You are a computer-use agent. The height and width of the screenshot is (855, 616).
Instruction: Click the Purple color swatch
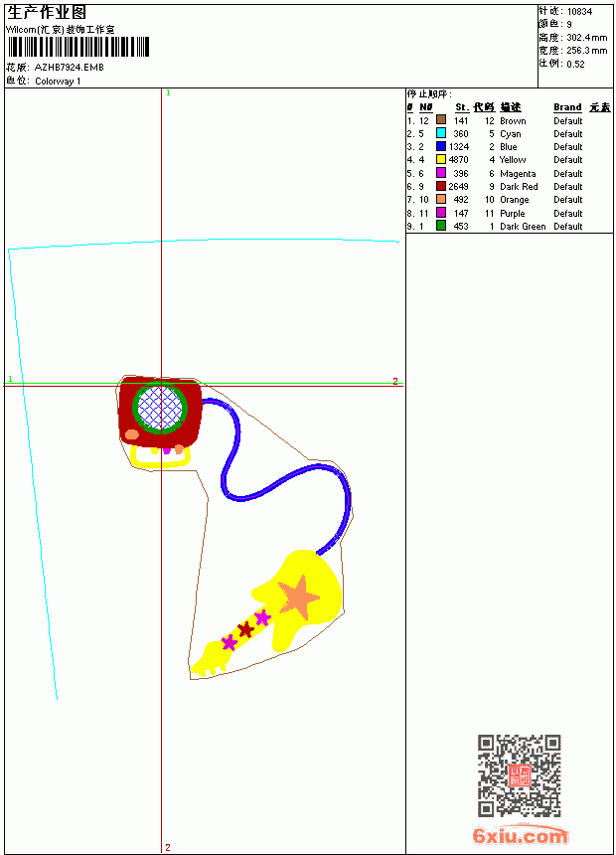(441, 213)
